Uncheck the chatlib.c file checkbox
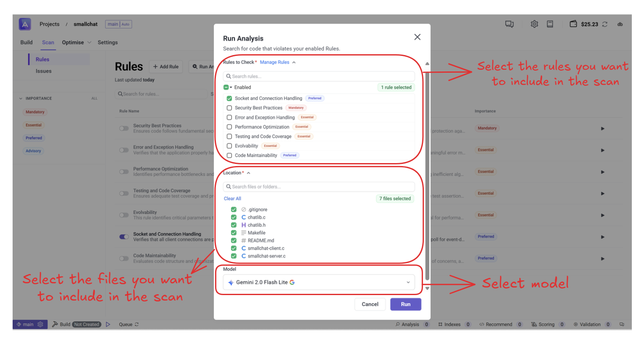 click(x=234, y=217)
